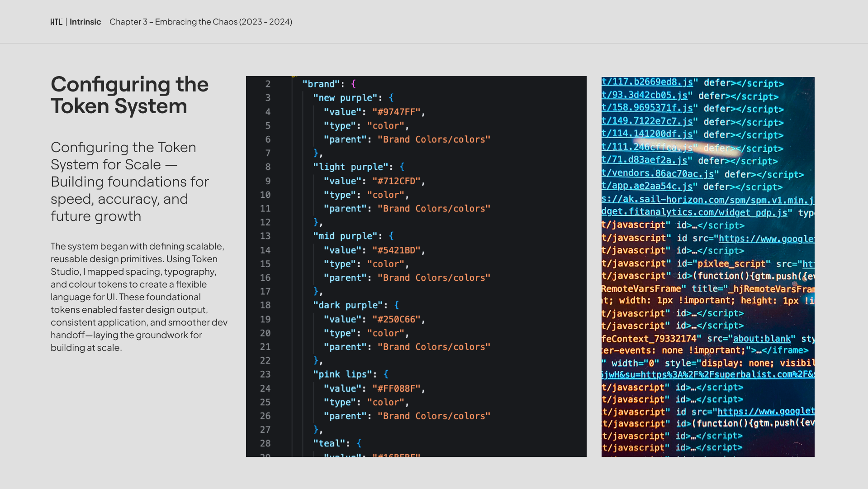Click the body paragraph starting 'The system began'

139,297
